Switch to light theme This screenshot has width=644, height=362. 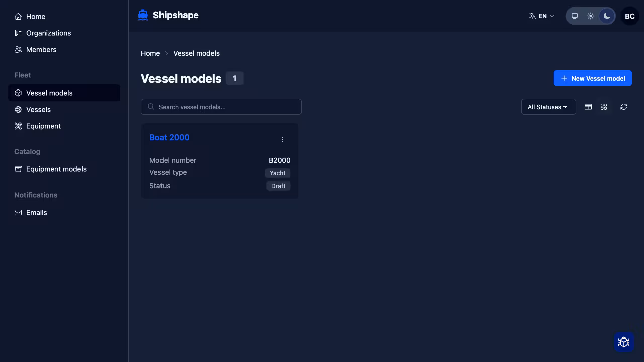coord(591,16)
